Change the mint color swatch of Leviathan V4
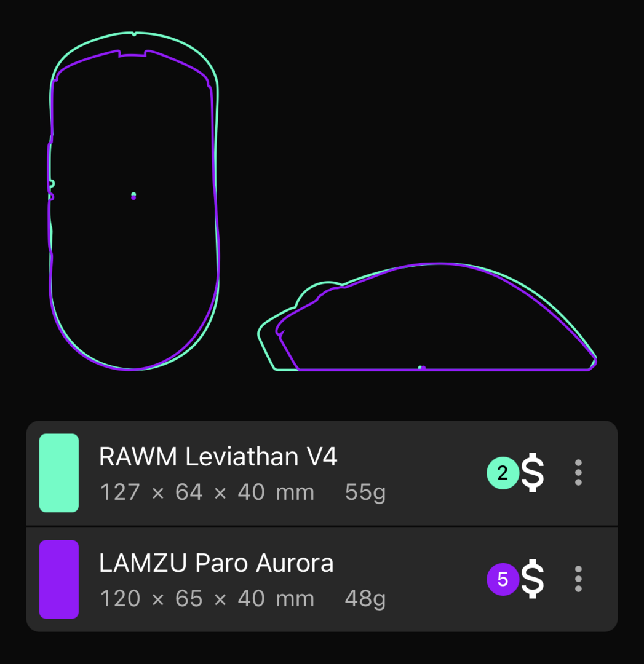 59,473
